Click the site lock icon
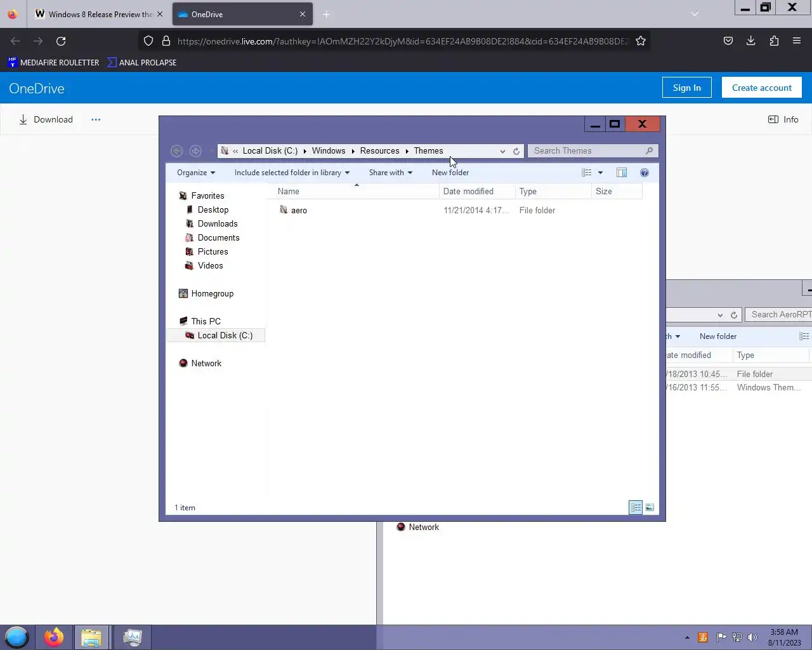Screen dimensions: 812x650 point(166,41)
